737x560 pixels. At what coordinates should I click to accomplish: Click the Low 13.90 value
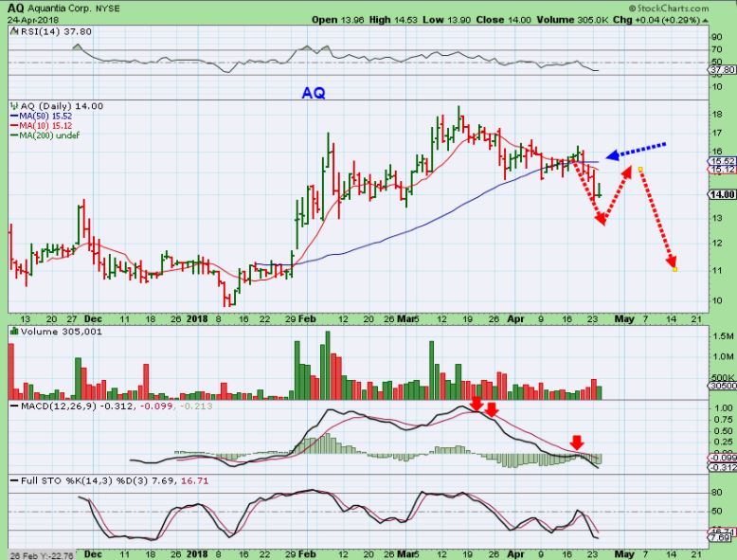446,20
